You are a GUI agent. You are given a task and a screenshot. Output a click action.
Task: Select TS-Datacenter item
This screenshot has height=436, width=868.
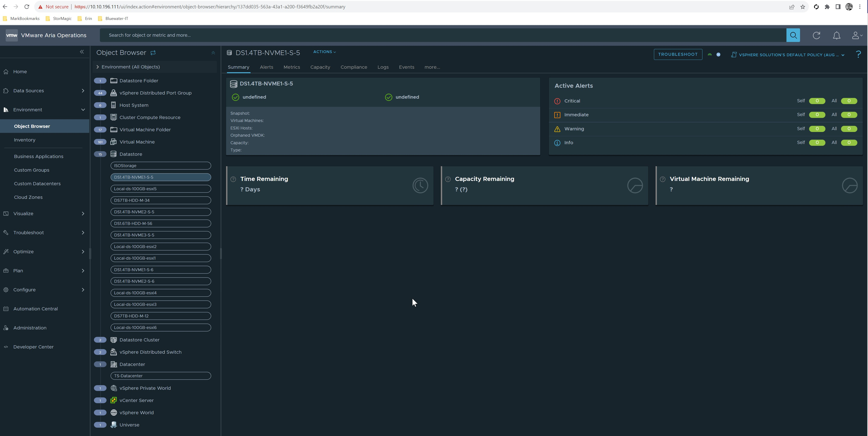click(161, 376)
